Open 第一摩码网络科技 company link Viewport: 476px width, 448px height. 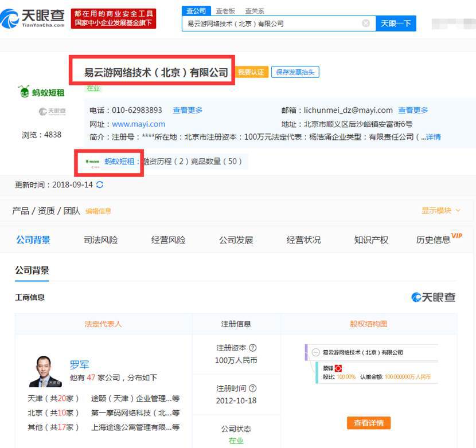click(x=135, y=413)
